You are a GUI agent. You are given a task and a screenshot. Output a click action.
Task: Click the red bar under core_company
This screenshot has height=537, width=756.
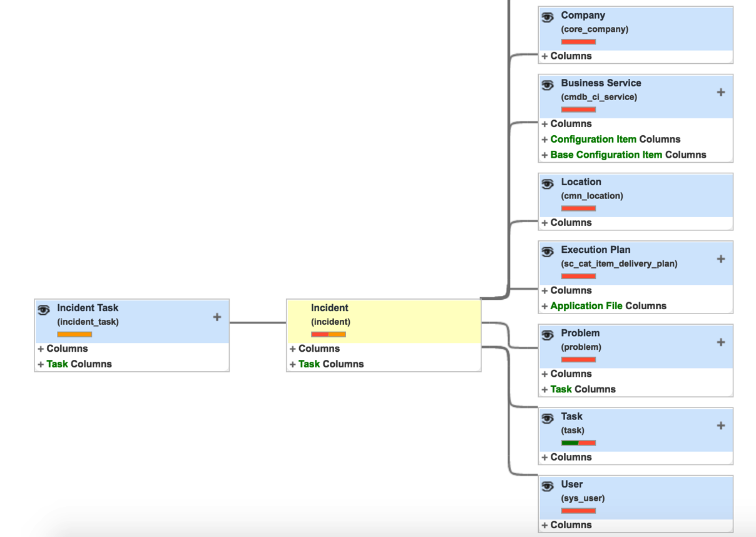578,42
